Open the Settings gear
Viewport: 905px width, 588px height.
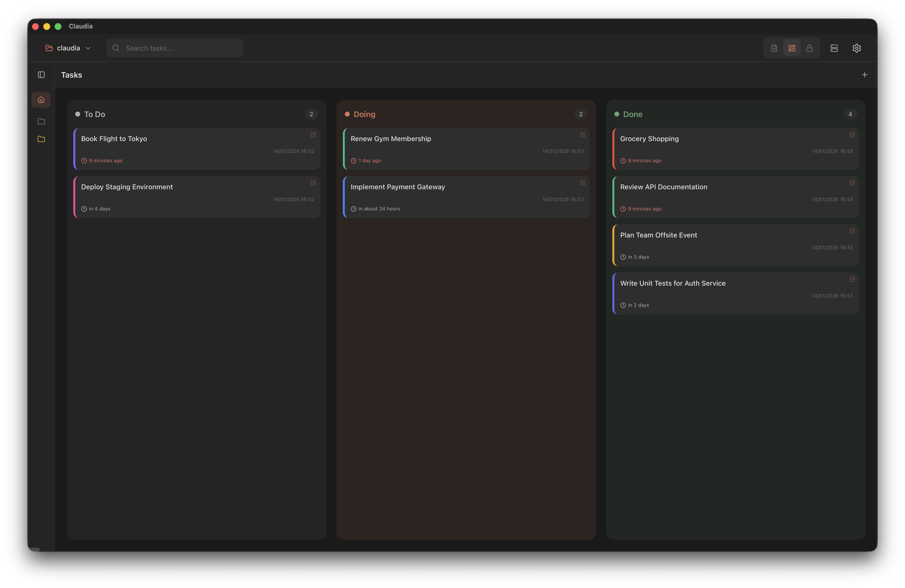pos(857,48)
